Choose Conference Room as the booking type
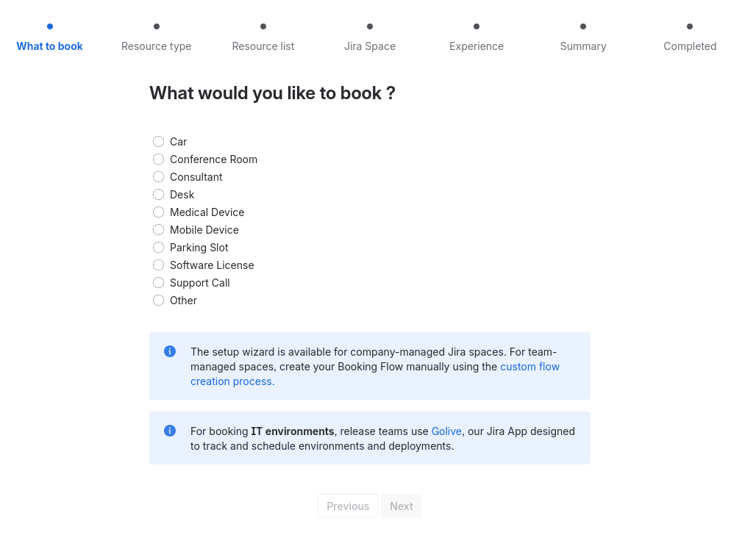The height and width of the screenshot is (535, 756). pos(158,159)
